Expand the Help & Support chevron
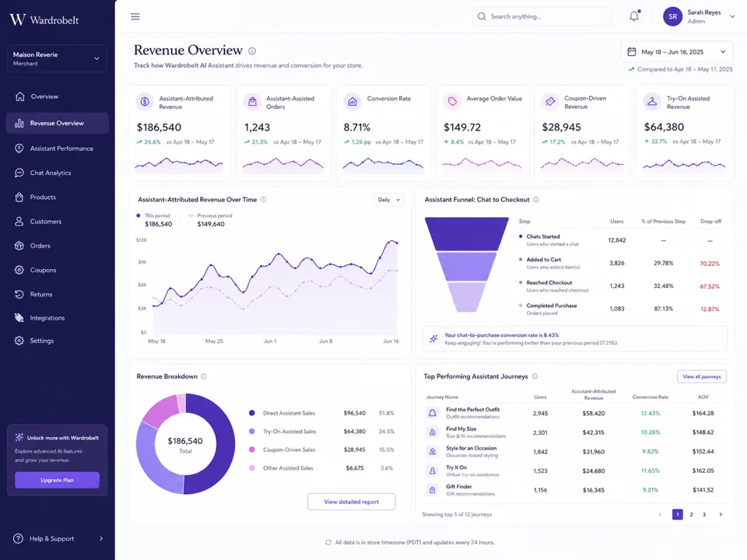This screenshot has height=560, width=747. [101, 538]
